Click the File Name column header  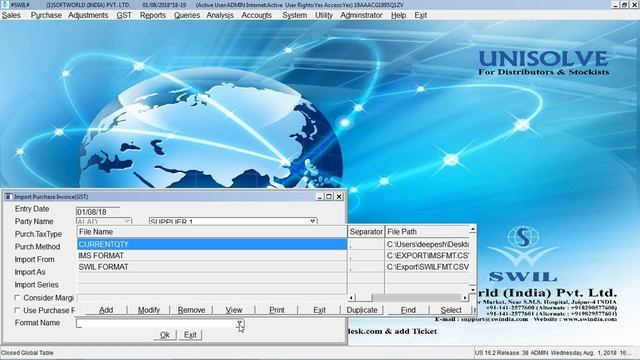212,231
